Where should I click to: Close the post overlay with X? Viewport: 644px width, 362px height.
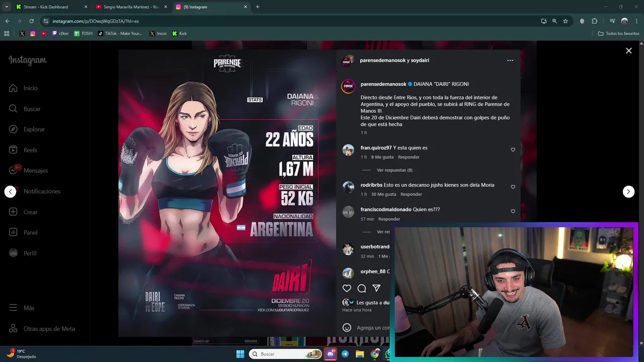(x=628, y=50)
